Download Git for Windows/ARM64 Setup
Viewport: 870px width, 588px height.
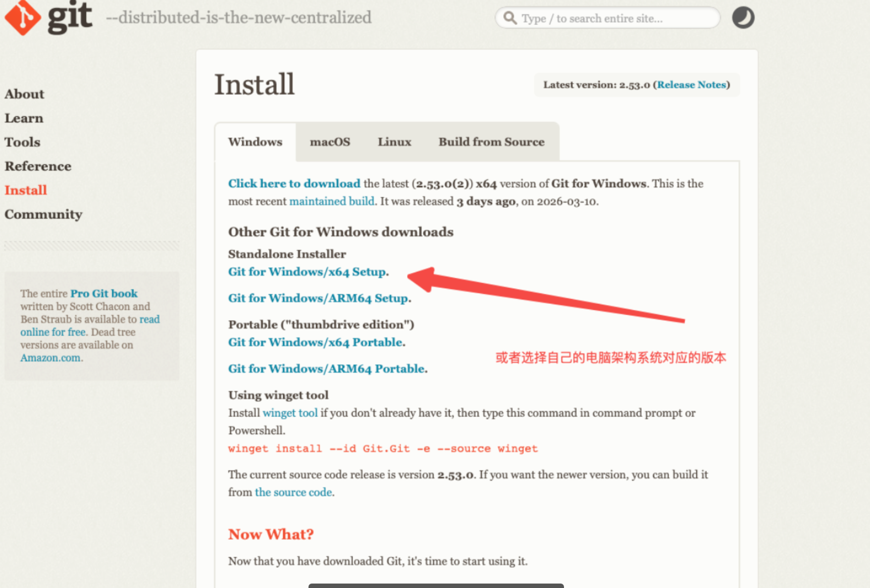pyautogui.click(x=318, y=298)
